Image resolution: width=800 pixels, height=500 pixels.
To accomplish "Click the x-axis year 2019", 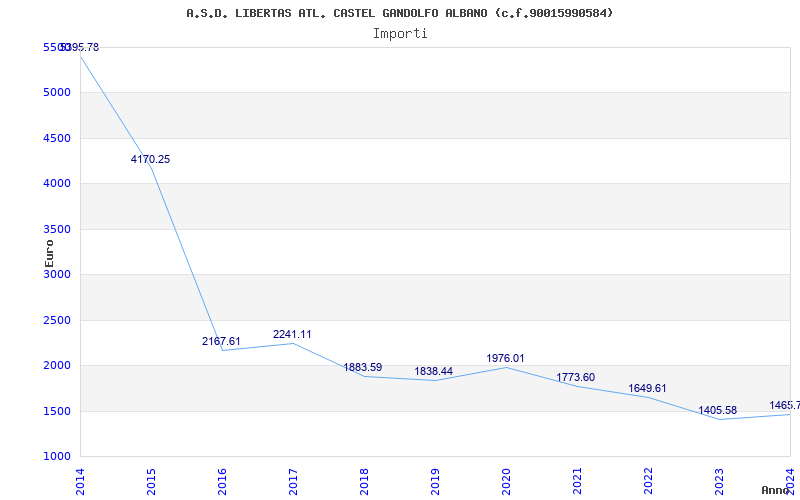I will pyautogui.click(x=435, y=482).
